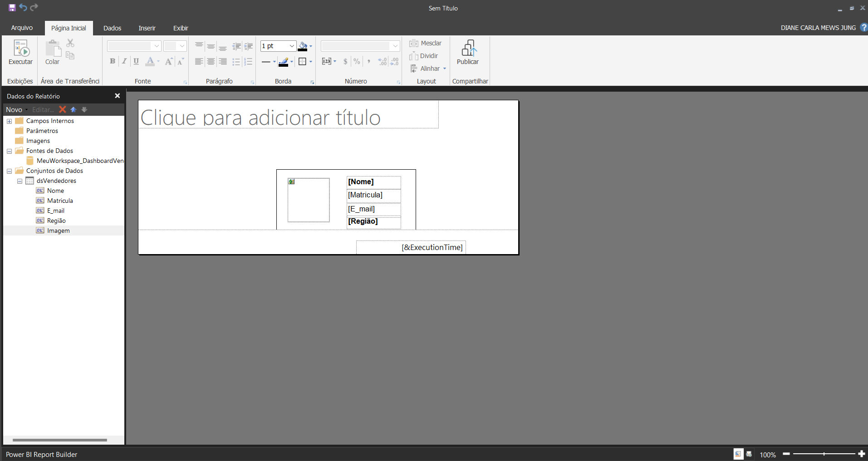Align text to vertical middle
The image size is (868, 461).
tap(211, 46)
